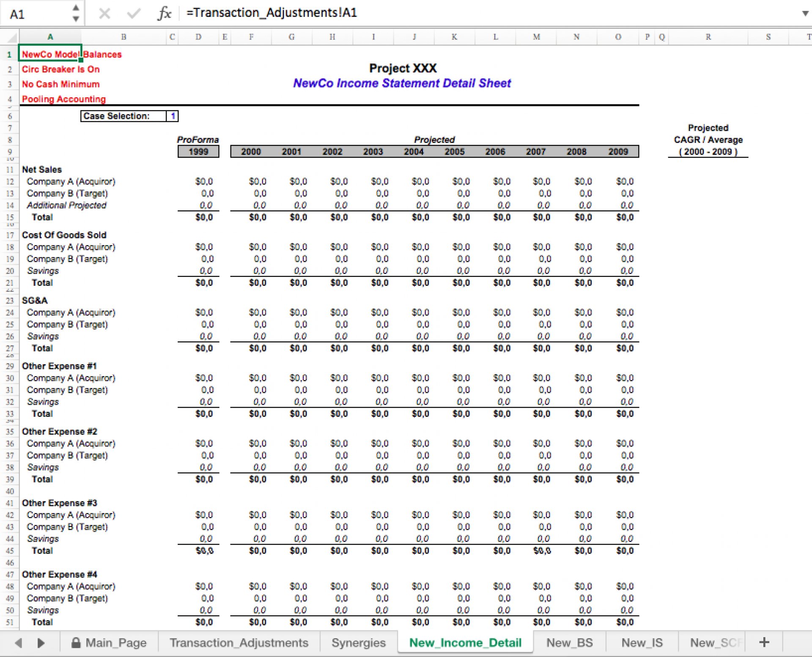Click cell 'NewCo Model Balances'

71,55
